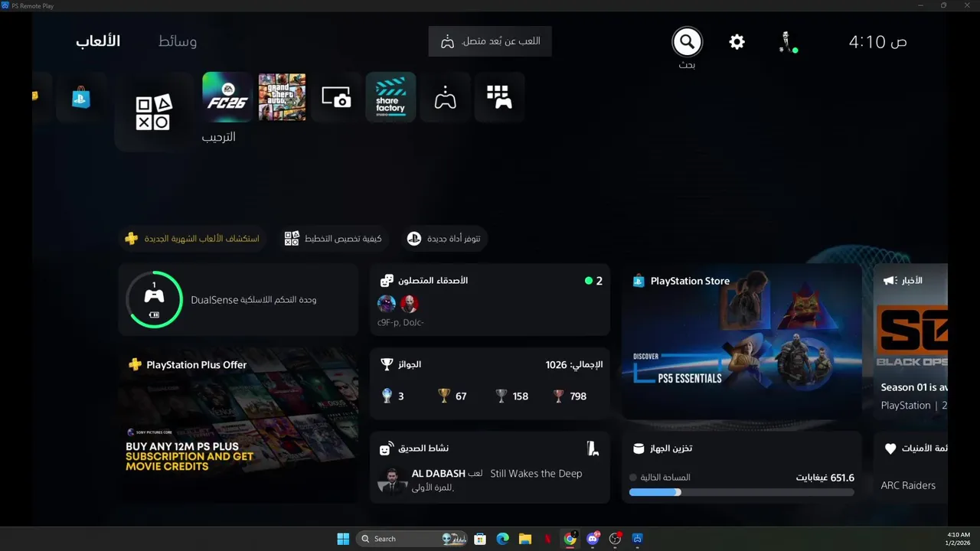Open the PlayStation Plus Offer card
Image resolution: width=980 pixels, height=551 pixels.
[x=238, y=425]
